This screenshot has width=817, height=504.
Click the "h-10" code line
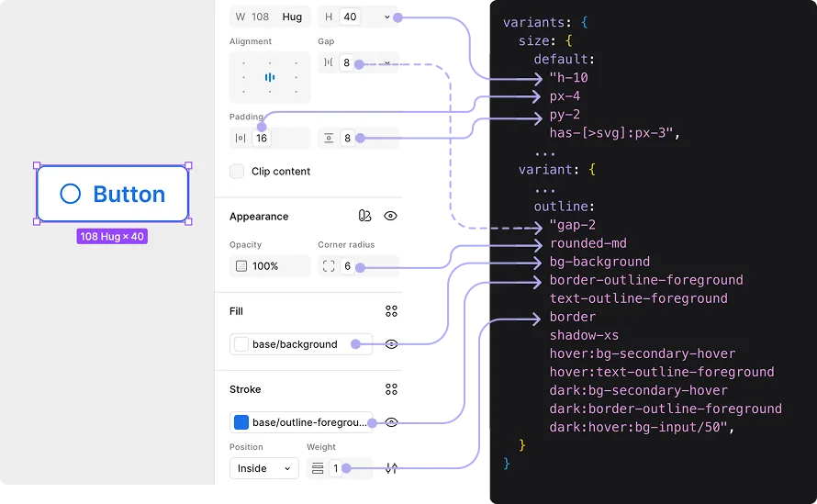click(568, 78)
